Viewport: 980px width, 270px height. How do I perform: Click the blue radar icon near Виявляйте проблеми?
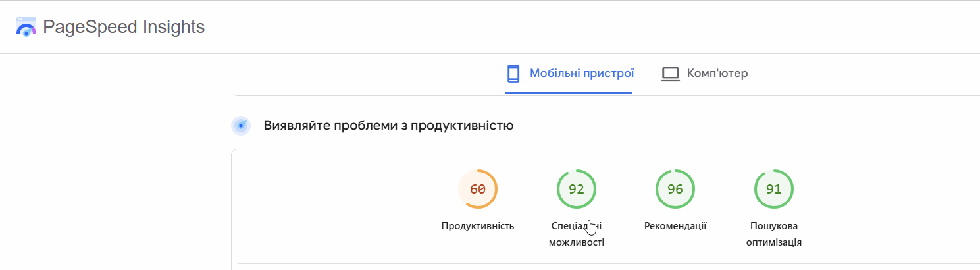241,125
